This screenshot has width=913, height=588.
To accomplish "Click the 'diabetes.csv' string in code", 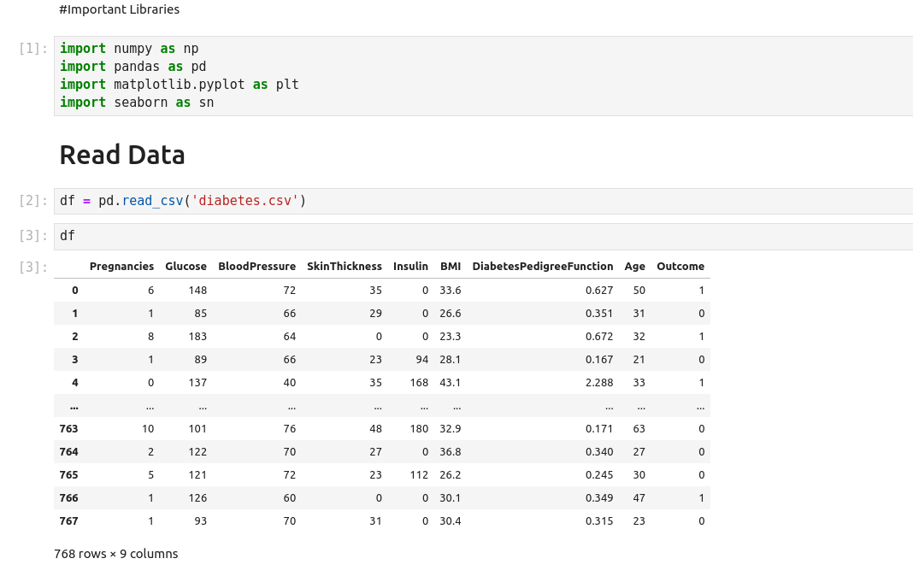I will pos(244,201).
